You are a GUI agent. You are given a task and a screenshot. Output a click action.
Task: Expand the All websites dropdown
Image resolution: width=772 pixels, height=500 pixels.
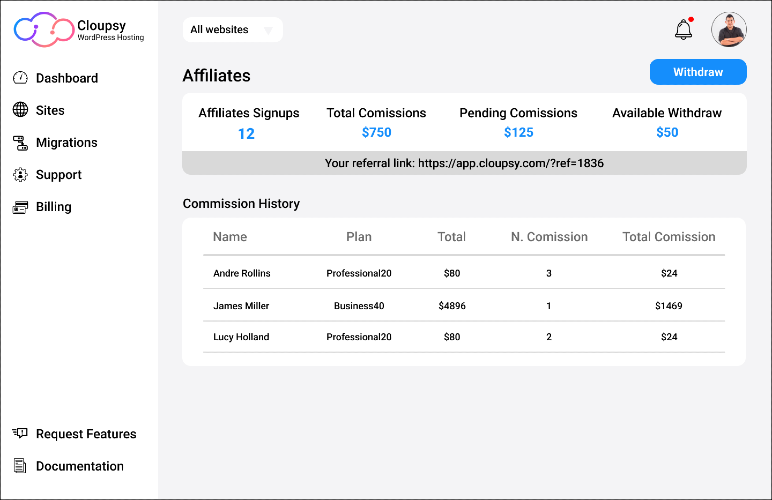pyautogui.click(x=232, y=30)
